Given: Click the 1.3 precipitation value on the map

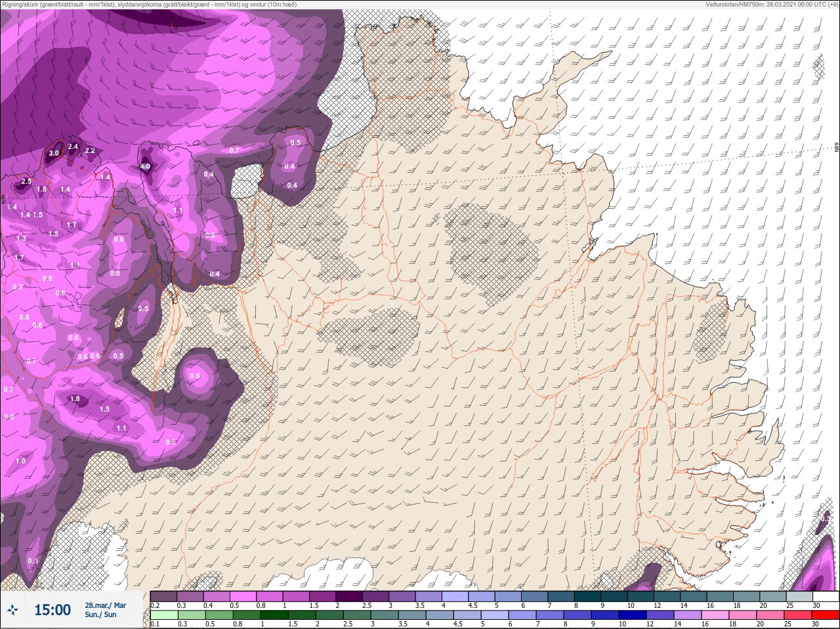Looking at the screenshot, I should coord(22,238).
